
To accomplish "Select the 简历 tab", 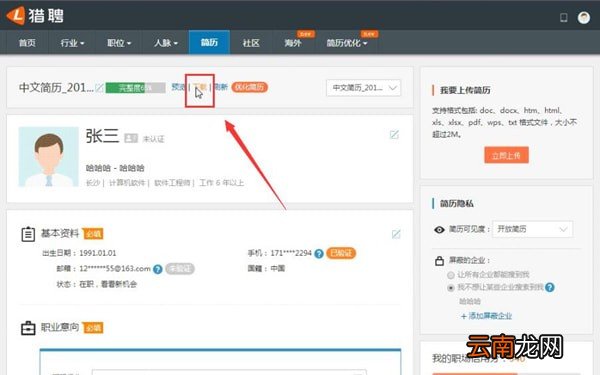I will (209, 42).
